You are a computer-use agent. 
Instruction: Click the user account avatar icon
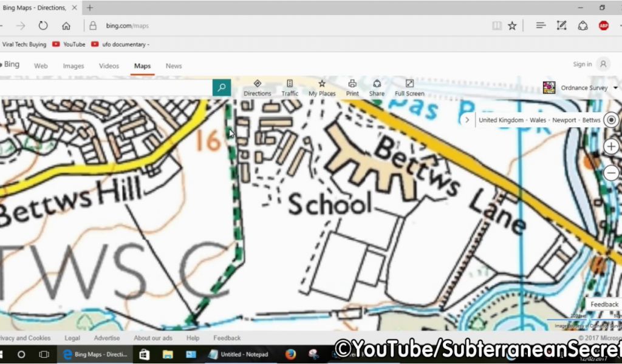tap(603, 64)
